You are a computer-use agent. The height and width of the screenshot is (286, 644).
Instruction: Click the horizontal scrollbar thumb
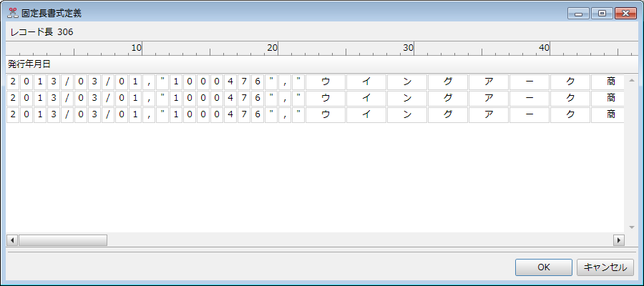coord(62,240)
